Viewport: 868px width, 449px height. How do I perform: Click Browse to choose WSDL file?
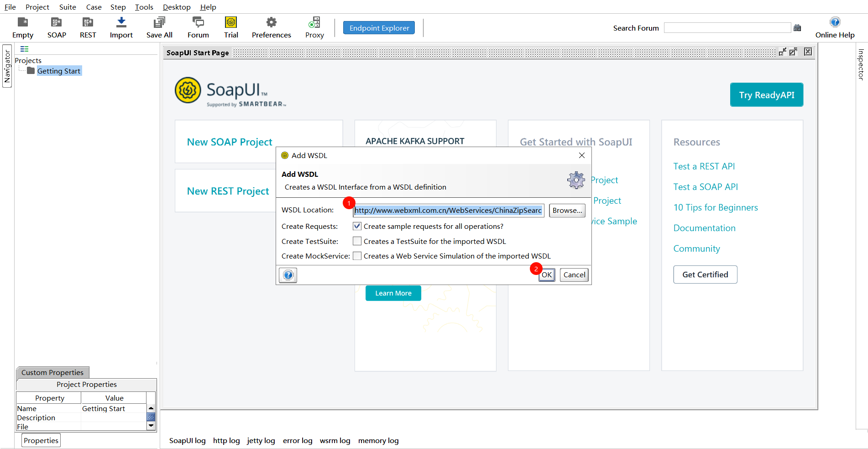567,211
